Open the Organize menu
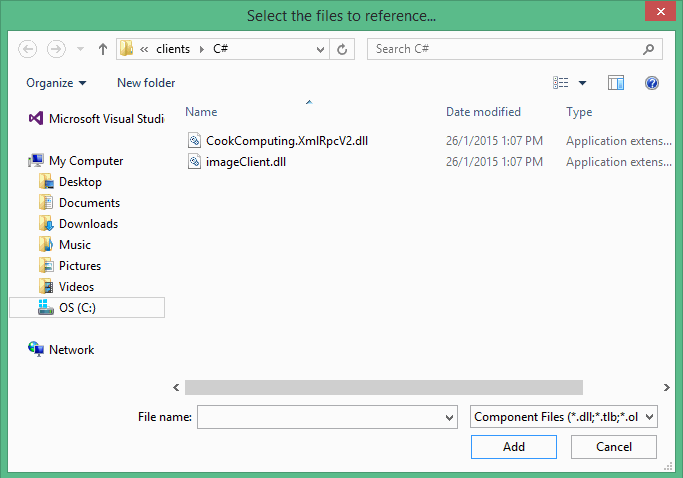 (56, 83)
